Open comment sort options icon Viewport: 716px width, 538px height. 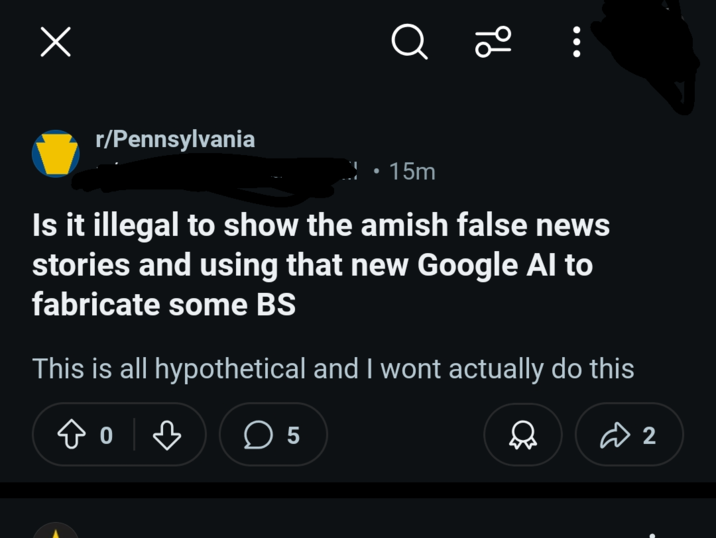[493, 42]
